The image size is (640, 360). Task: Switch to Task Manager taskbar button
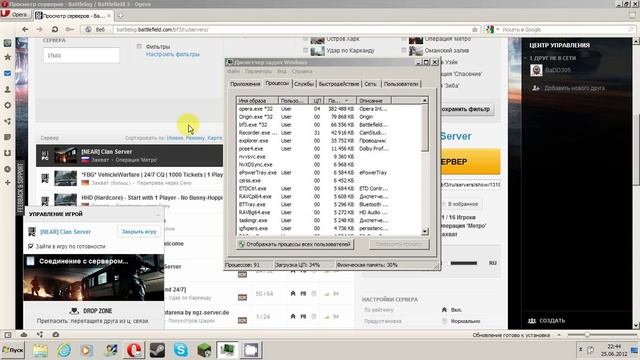click(227, 350)
